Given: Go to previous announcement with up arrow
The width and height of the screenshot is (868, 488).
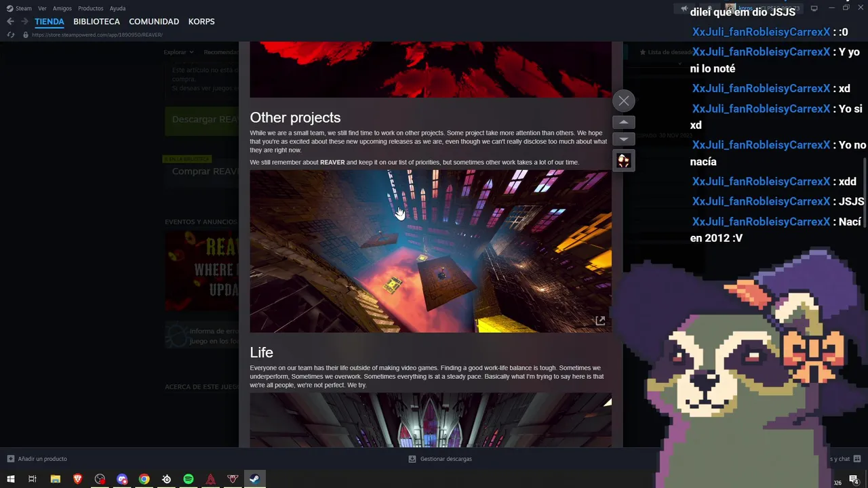Looking at the screenshot, I should tap(624, 122).
